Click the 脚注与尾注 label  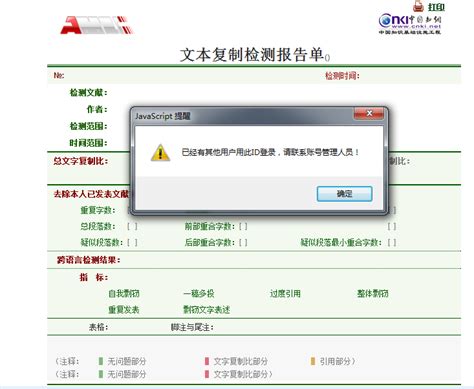point(192,327)
